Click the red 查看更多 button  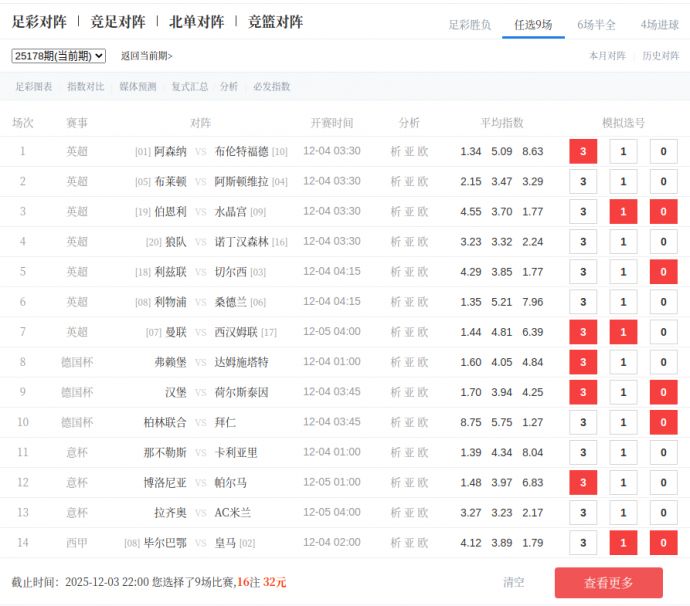[x=608, y=583]
